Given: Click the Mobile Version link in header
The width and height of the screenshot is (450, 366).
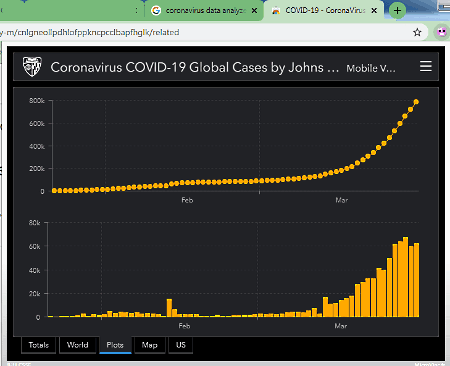Looking at the screenshot, I should pyautogui.click(x=371, y=68).
